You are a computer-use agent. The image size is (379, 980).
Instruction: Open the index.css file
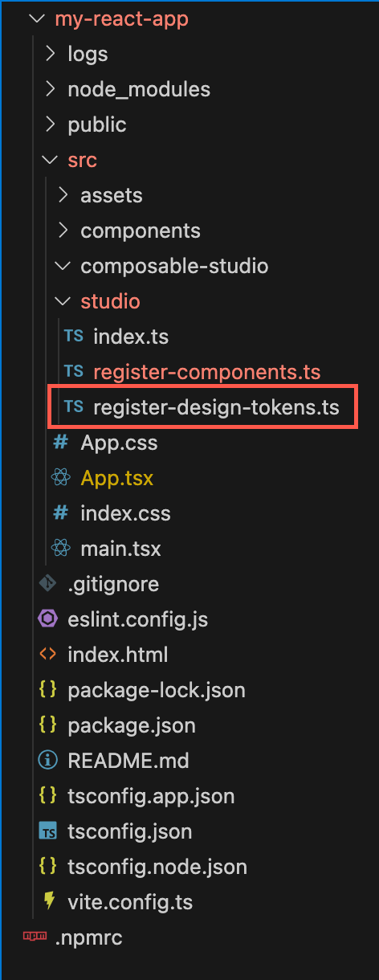tap(125, 514)
